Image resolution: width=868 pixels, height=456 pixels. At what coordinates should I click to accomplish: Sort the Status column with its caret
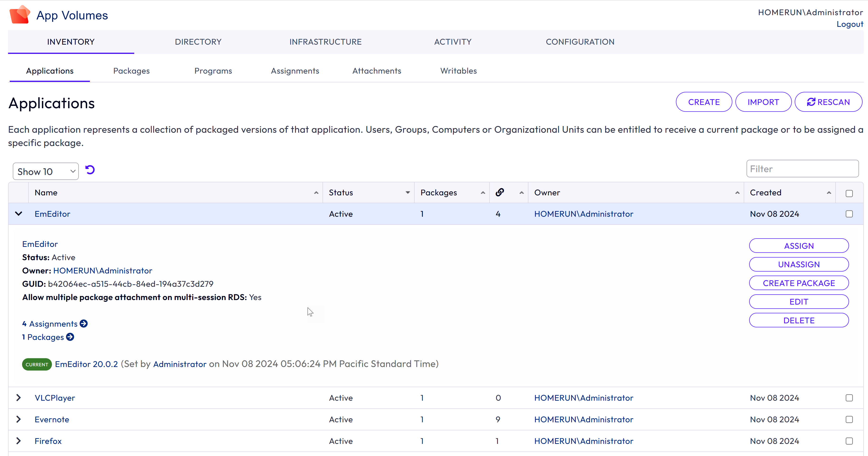coord(408,193)
